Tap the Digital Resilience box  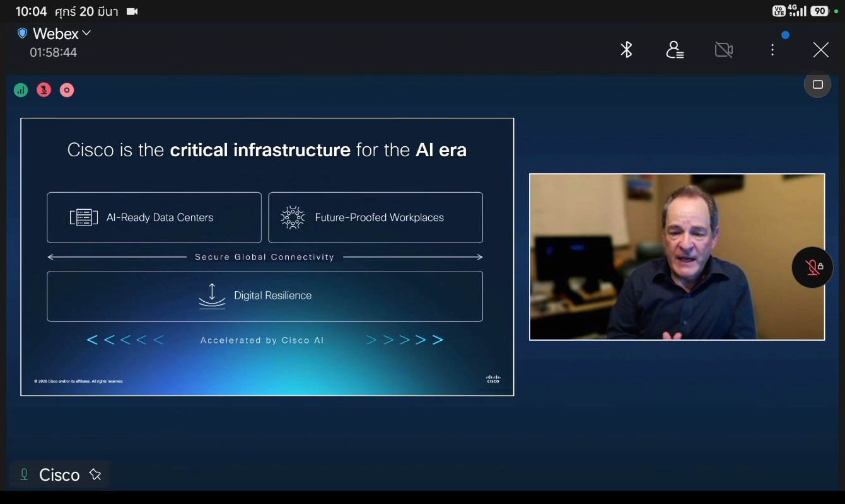265,296
